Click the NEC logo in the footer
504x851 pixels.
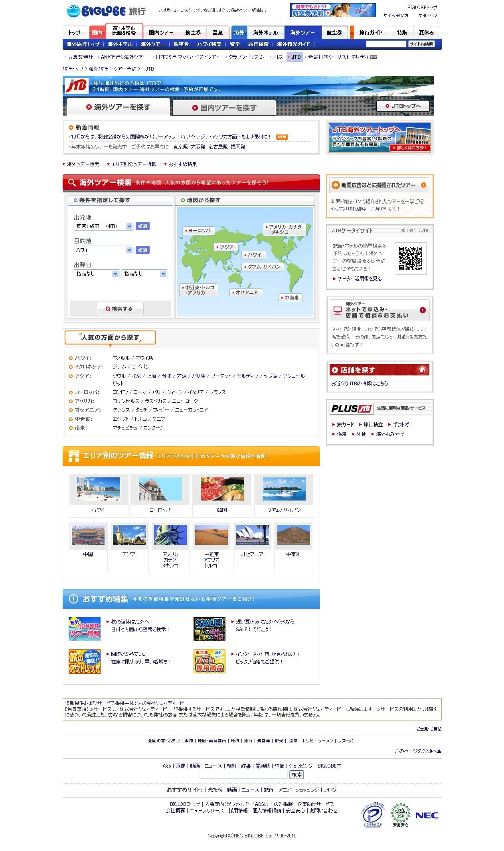[427, 815]
